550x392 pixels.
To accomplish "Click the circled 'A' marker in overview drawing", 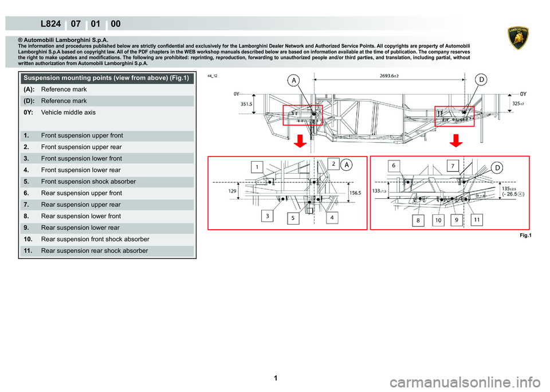I will click(294, 80).
